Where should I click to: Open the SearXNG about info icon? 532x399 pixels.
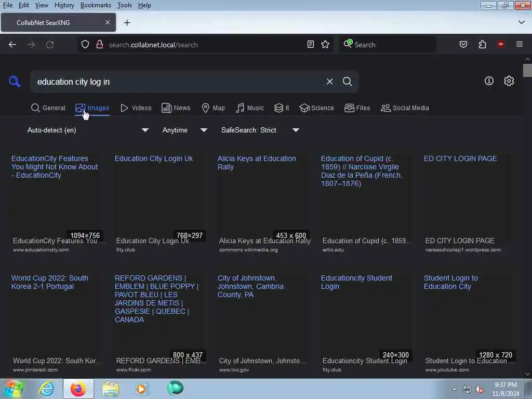click(489, 81)
